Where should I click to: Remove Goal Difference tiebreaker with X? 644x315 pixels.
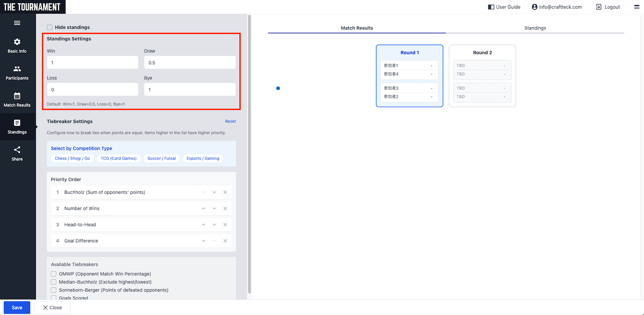coord(225,241)
